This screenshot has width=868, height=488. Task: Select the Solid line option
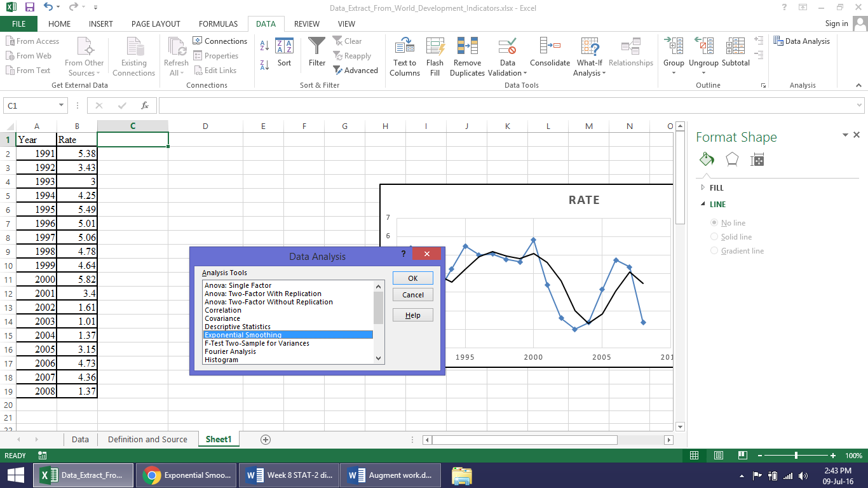[715, 237]
